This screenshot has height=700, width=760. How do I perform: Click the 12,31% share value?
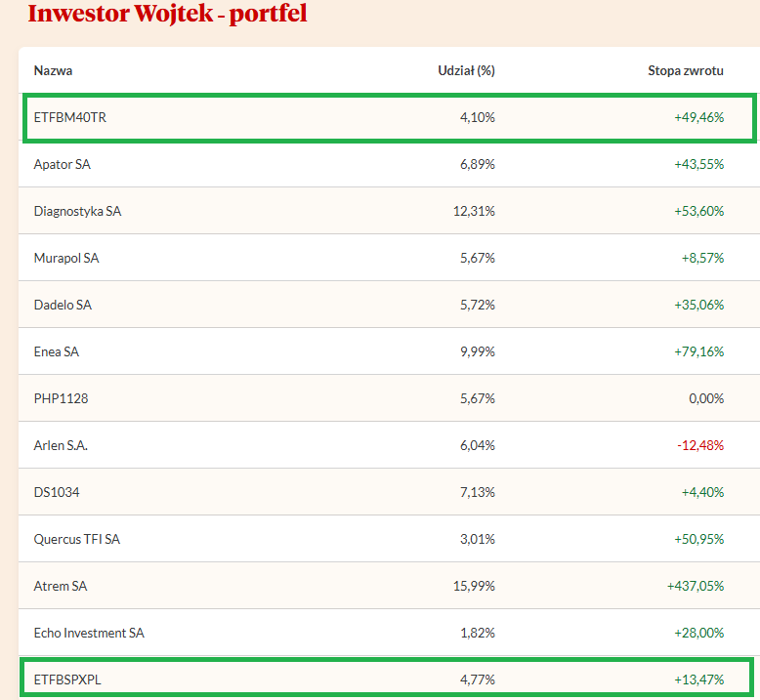tap(474, 211)
